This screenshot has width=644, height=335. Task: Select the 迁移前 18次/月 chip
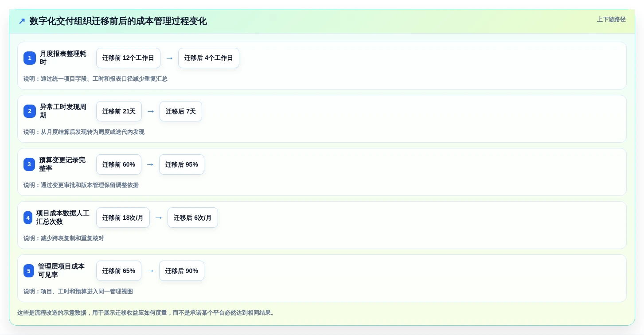123,218
